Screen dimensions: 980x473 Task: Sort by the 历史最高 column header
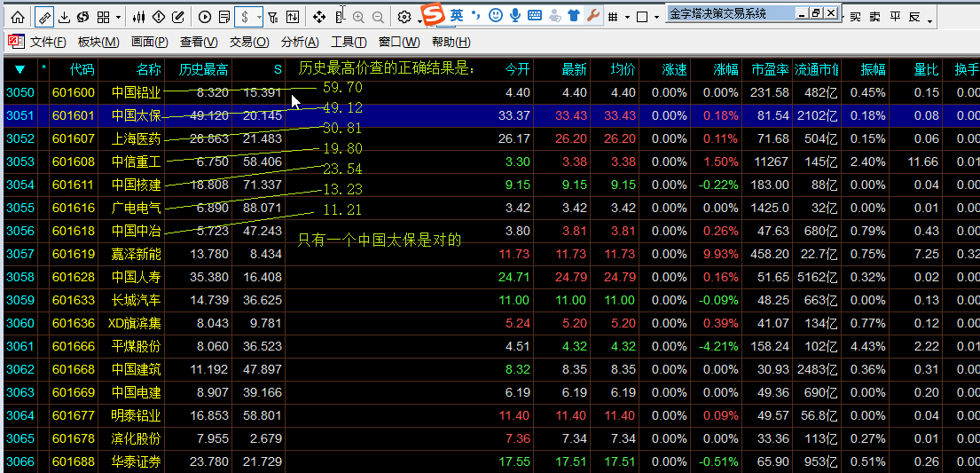203,69
